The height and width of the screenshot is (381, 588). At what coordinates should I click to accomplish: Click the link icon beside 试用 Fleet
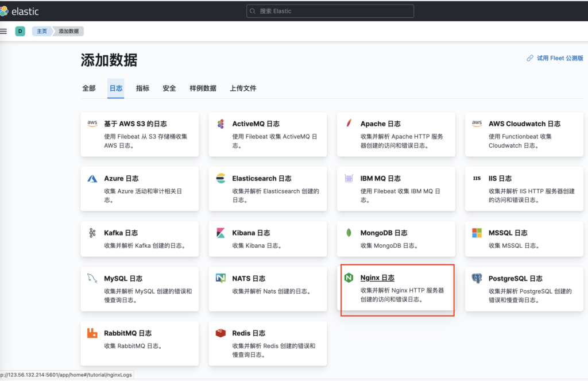[x=530, y=58]
